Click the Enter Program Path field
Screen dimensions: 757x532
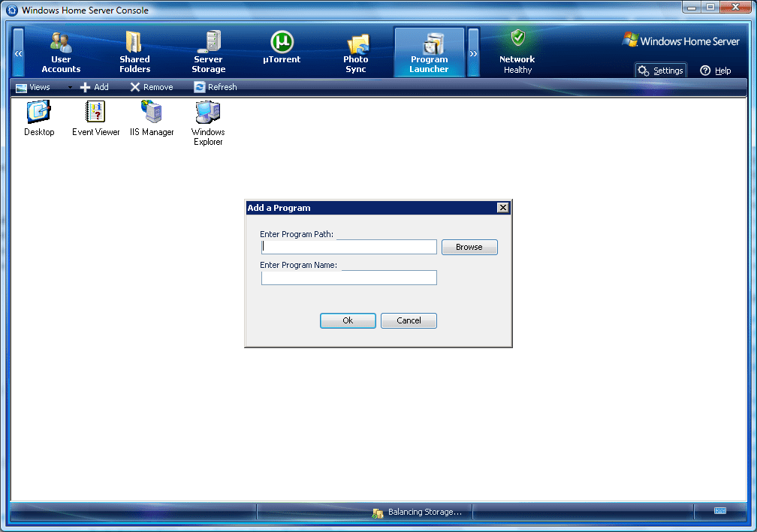[349, 247]
